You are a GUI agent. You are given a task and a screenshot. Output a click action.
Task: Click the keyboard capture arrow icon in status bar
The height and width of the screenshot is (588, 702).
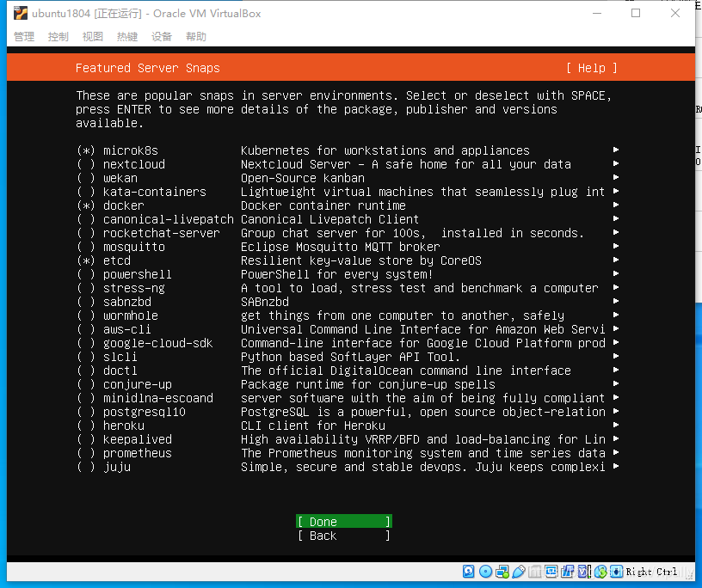tap(617, 572)
